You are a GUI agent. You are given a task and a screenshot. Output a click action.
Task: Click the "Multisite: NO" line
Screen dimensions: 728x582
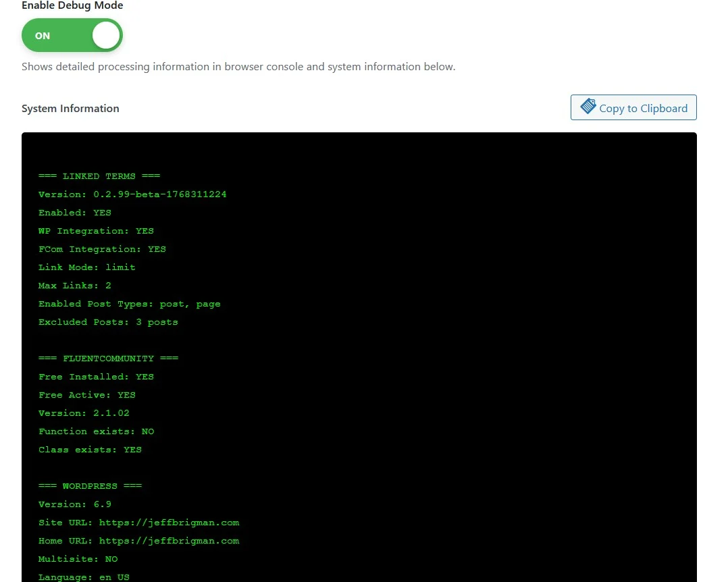[78, 559]
